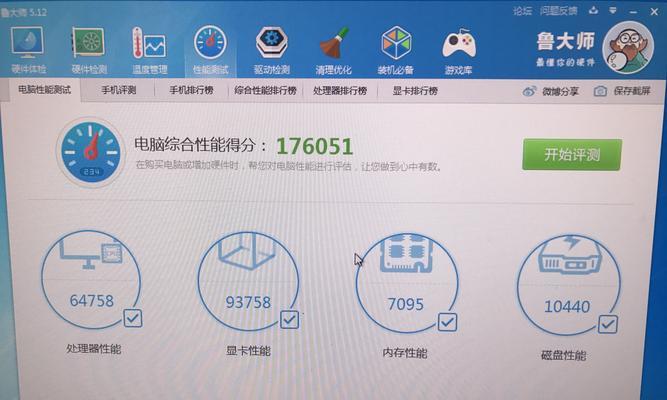This screenshot has width=667, height=400.
Task: Open 装机必备 essential software cube icon
Action: (396, 43)
